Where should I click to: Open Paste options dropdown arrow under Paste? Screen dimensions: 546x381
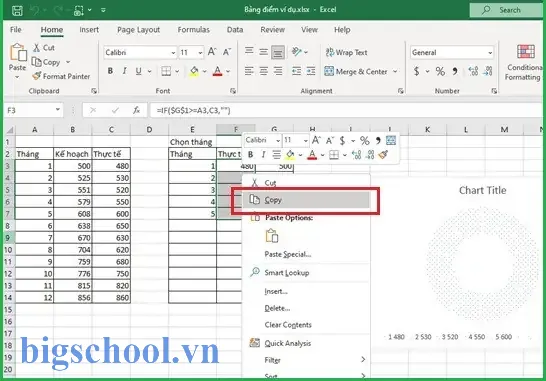[17, 76]
